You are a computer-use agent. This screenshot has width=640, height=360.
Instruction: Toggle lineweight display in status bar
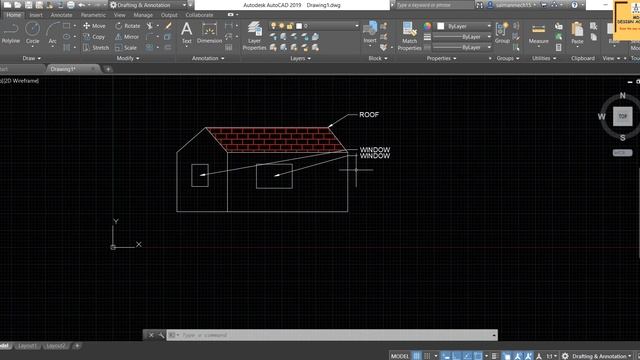coord(495,356)
